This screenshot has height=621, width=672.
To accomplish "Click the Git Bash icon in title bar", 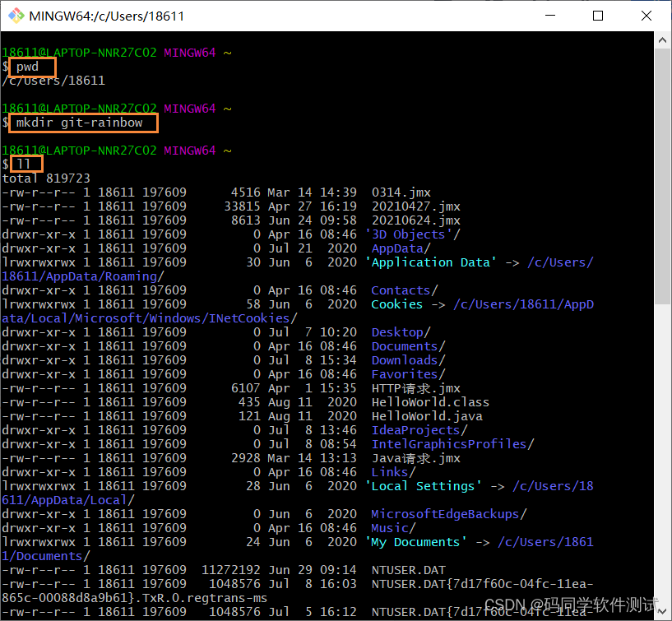I will point(16,16).
